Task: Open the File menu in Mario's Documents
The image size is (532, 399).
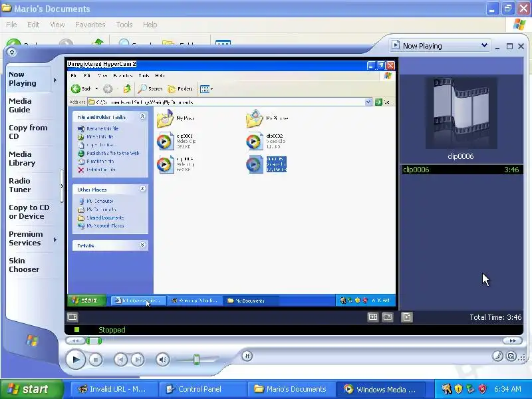Action: click(x=11, y=25)
